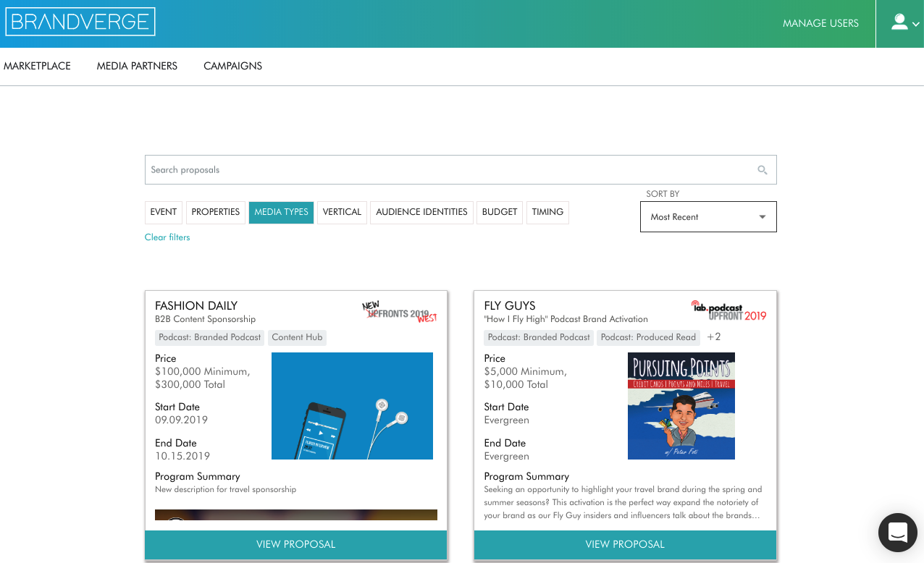Toggle the Budget filter

pyautogui.click(x=499, y=212)
